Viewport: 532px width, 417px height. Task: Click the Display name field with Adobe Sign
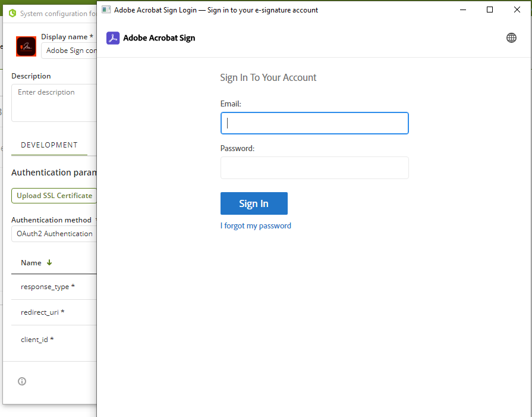click(x=69, y=51)
